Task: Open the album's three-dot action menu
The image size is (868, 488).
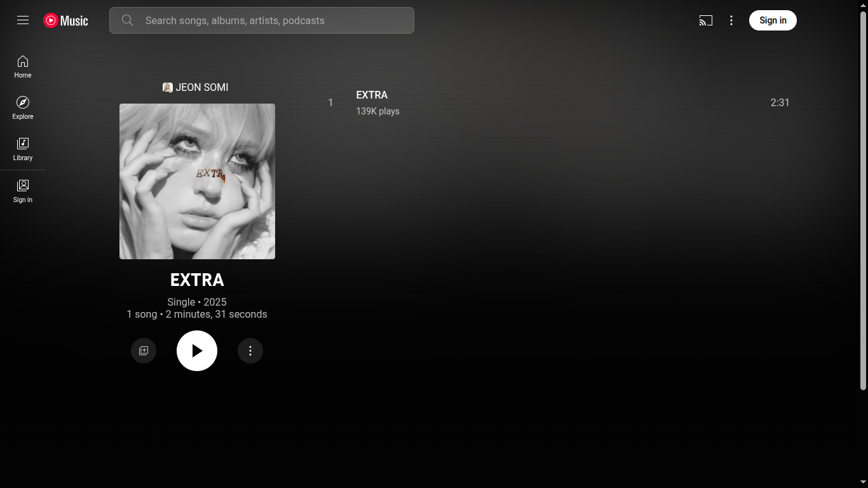Action: click(x=250, y=351)
